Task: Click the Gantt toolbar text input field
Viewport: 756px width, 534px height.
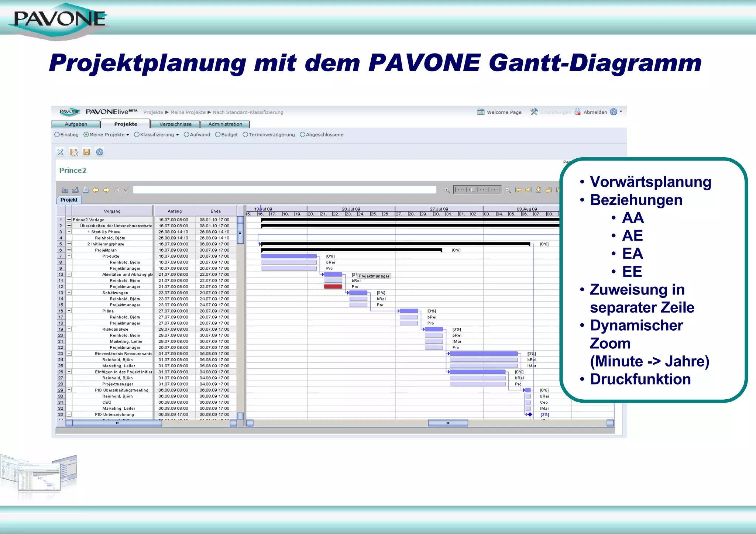Action: (x=285, y=190)
